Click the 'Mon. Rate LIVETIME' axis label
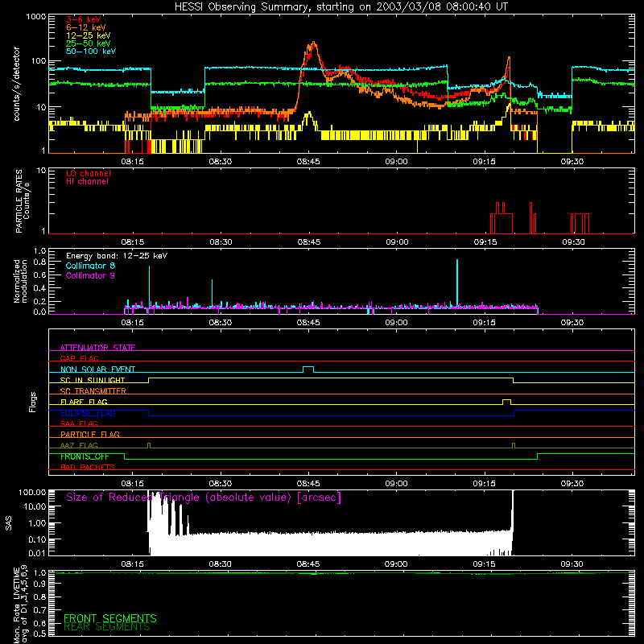 click(17, 606)
